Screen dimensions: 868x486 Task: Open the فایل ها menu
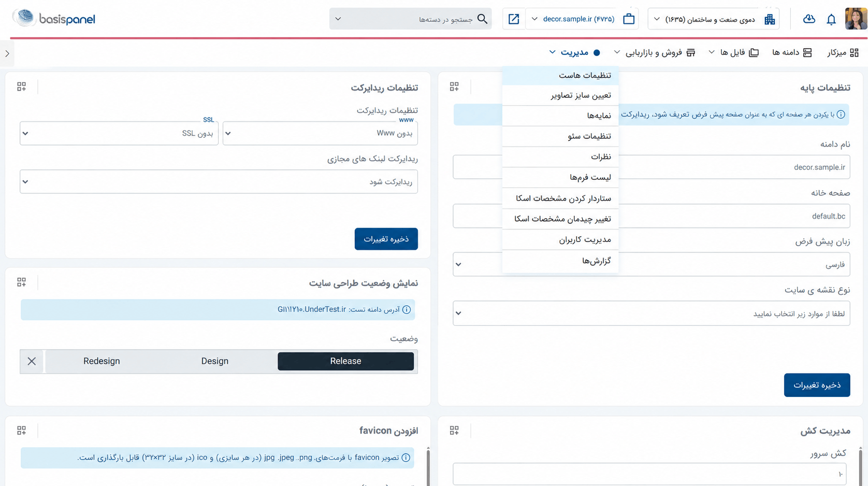733,52
